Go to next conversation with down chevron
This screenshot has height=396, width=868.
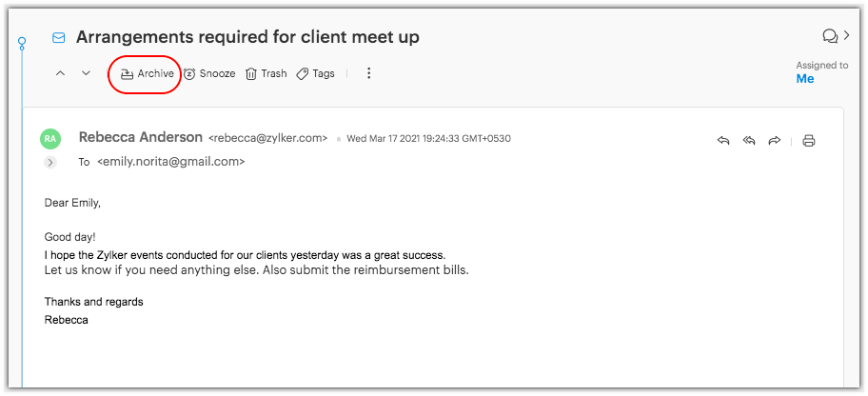(86, 73)
